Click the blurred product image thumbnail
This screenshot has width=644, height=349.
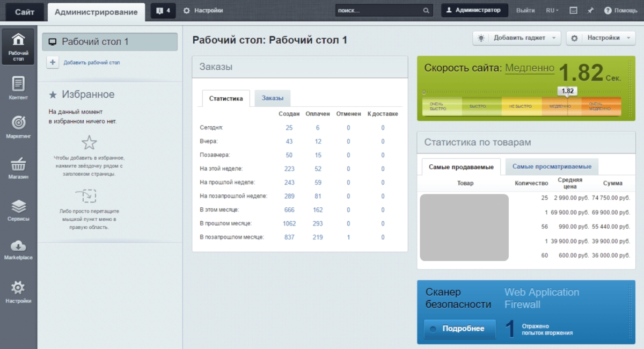(464, 228)
